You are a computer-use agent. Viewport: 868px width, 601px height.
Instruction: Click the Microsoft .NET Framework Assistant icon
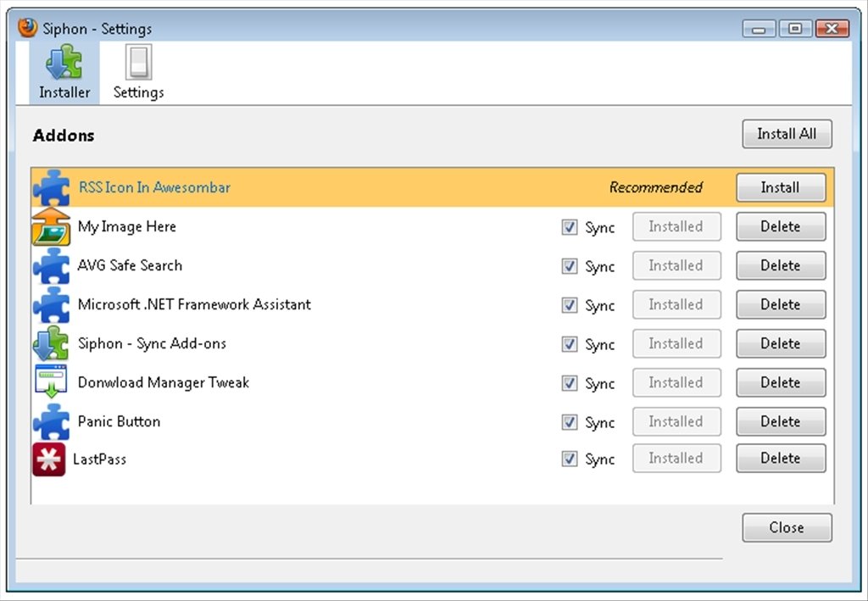[51, 304]
